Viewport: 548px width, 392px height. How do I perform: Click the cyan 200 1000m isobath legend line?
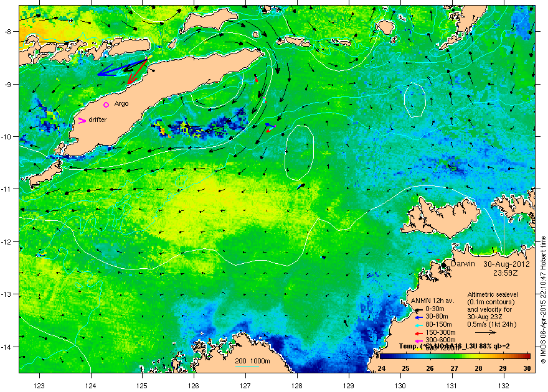click(x=247, y=366)
